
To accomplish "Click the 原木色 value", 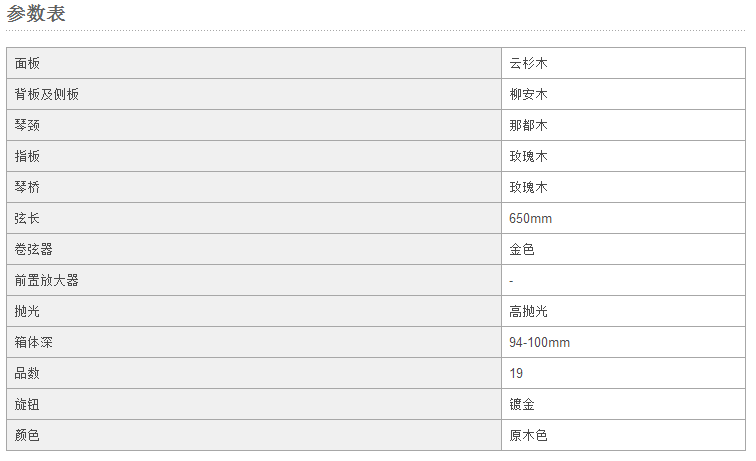I will pos(528,435).
